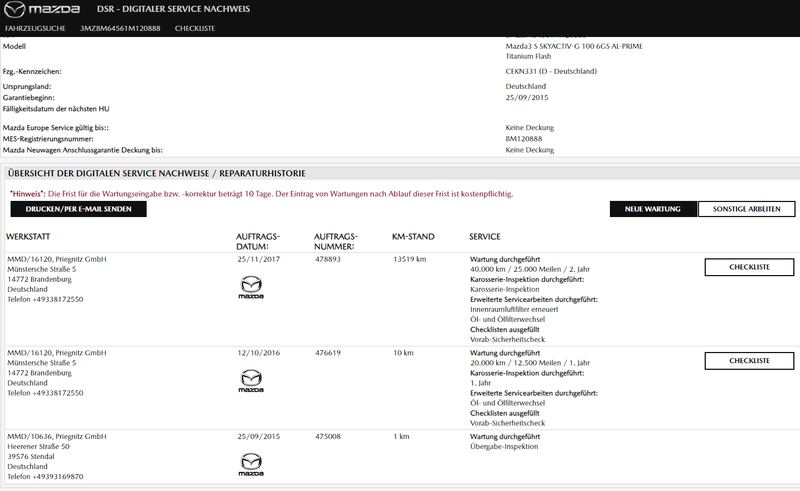Screen dimensions: 800x491
Task: Click the NEUE WARTUNG button
Action: coord(653,209)
